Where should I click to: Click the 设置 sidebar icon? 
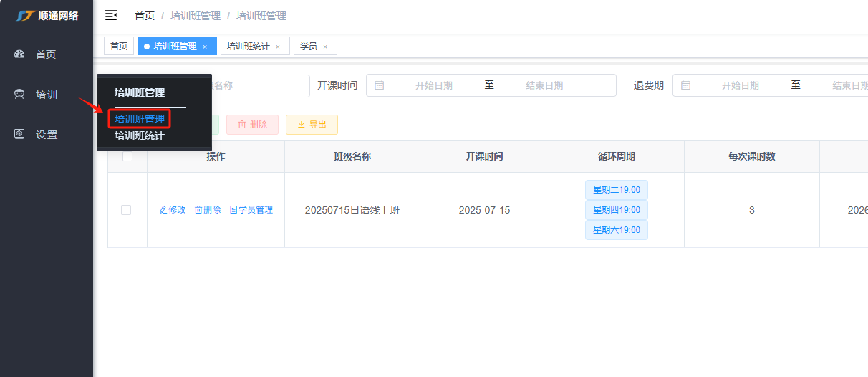[20, 134]
